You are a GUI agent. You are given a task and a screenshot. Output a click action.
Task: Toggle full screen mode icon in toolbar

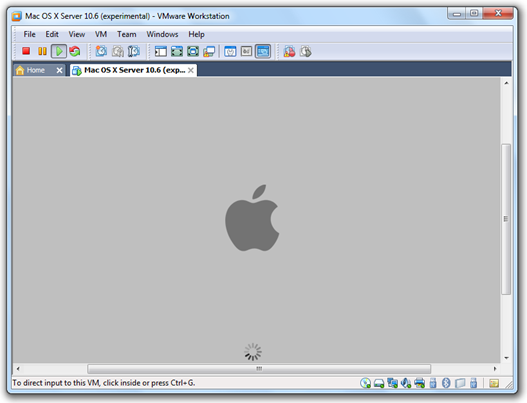coord(193,51)
